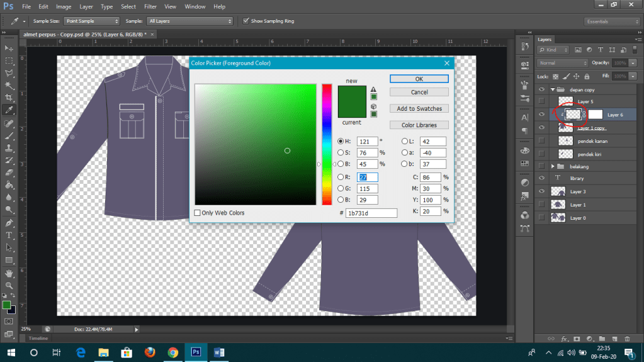Click inside the large green color field
This screenshot has height=362, width=644.
pyautogui.click(x=255, y=144)
